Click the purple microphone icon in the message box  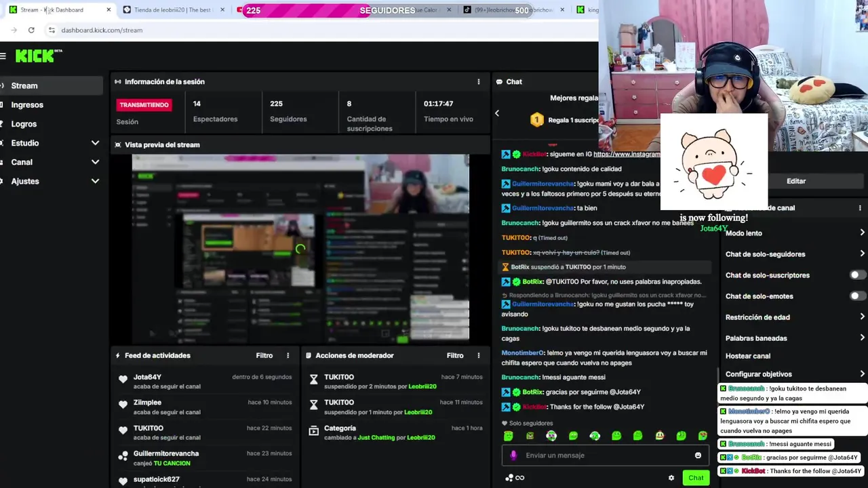point(513,455)
